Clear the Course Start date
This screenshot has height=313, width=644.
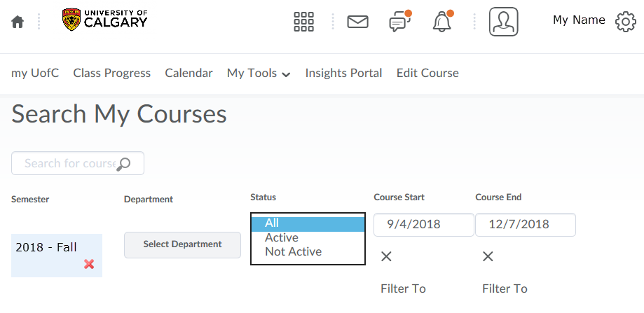(386, 257)
